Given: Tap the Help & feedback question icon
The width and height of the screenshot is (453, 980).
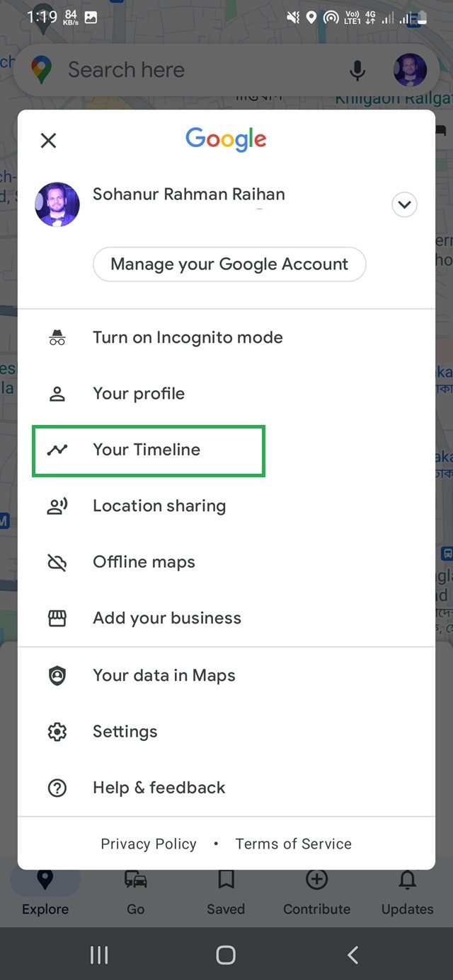Looking at the screenshot, I should tap(57, 788).
